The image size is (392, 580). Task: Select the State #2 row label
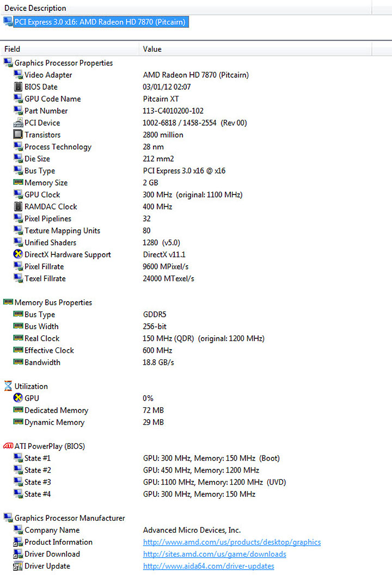pyautogui.click(x=38, y=470)
